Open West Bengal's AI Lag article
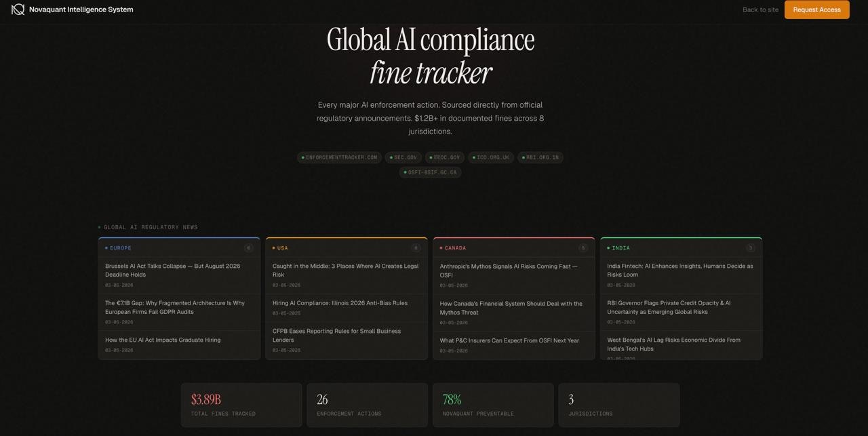 (681, 346)
